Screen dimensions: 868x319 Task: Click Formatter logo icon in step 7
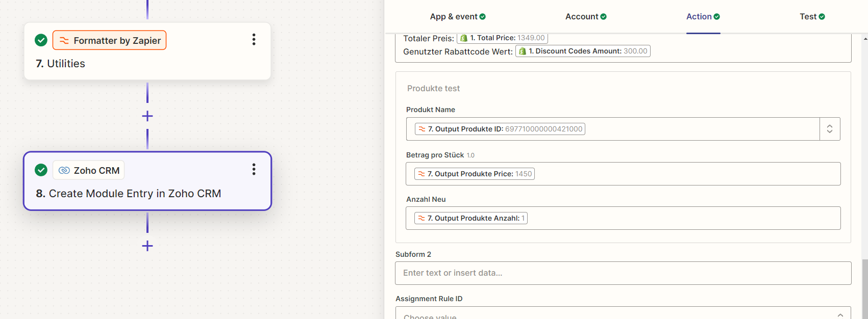click(64, 40)
